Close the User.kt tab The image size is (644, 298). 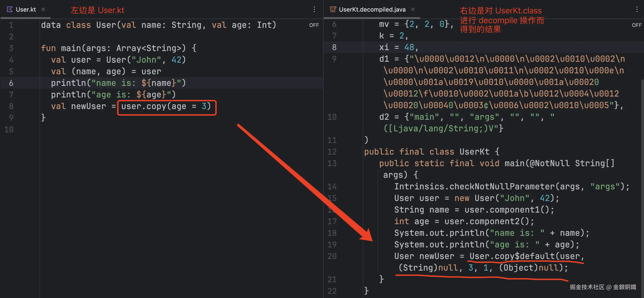coord(43,10)
